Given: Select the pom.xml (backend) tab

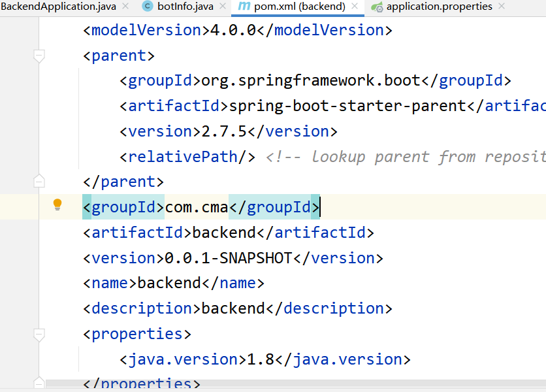Looking at the screenshot, I should tap(299, 7).
